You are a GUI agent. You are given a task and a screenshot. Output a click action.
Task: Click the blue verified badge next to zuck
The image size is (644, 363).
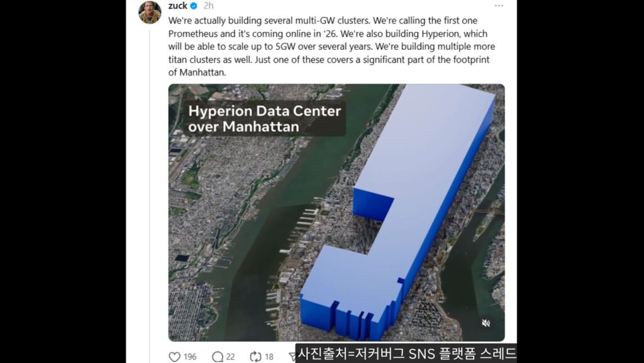pyautogui.click(x=194, y=6)
